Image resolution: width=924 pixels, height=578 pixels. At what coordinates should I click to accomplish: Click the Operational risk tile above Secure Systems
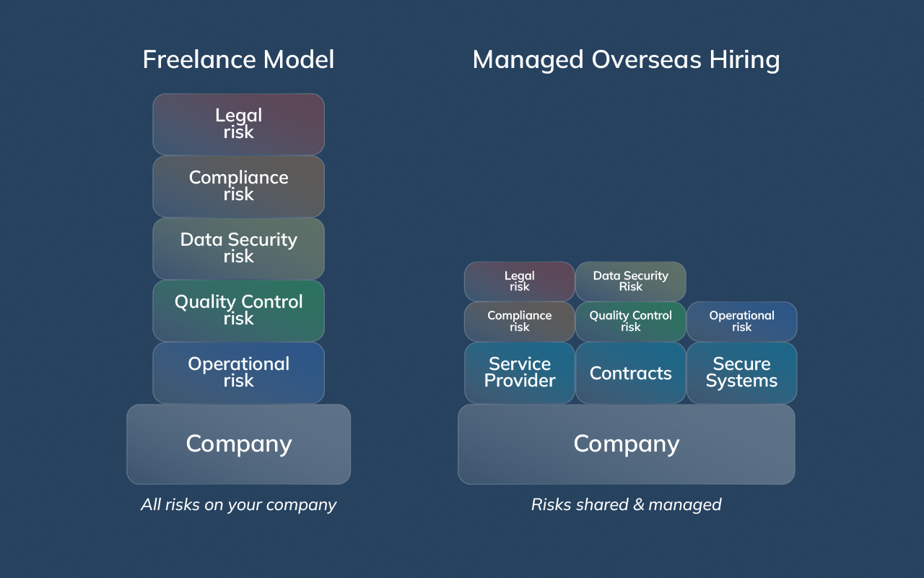[741, 321]
